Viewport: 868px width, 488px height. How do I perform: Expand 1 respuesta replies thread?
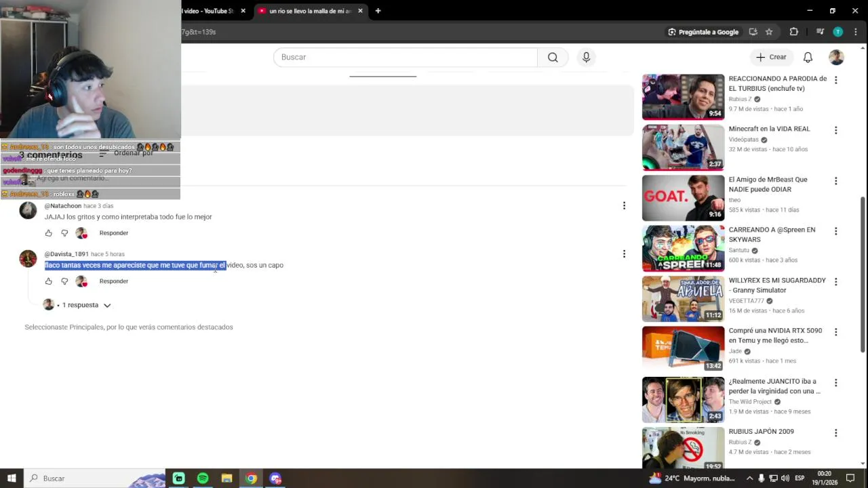coord(78,305)
